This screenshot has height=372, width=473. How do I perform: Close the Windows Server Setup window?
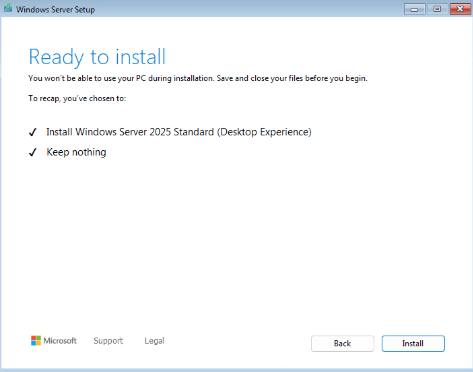460,9
